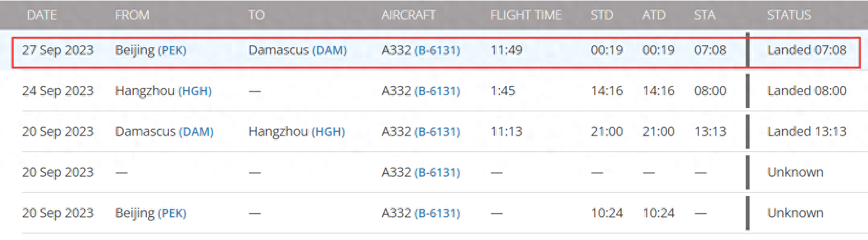
Task: Select the FLIGHT TIME column header
Action: coord(526,15)
